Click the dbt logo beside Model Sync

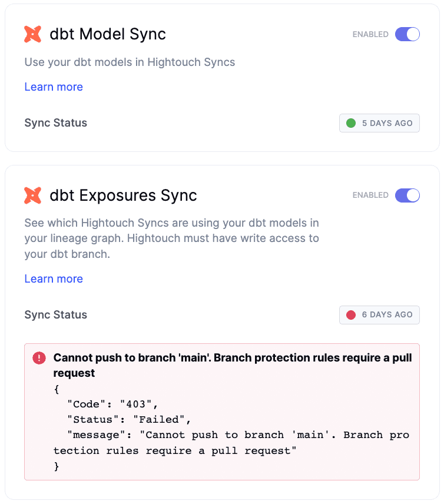pyautogui.click(x=32, y=34)
